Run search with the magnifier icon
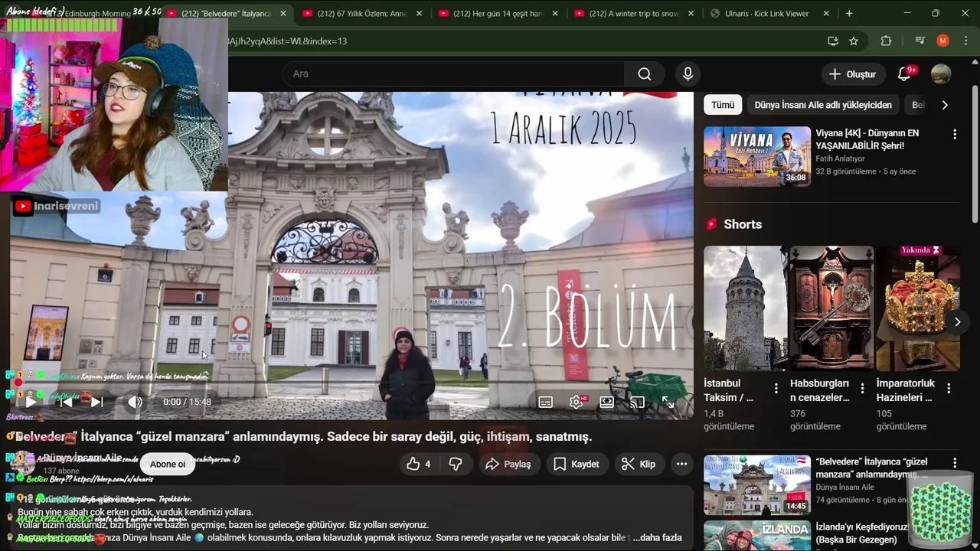Screen dimensions: 980x551 (x=645, y=73)
